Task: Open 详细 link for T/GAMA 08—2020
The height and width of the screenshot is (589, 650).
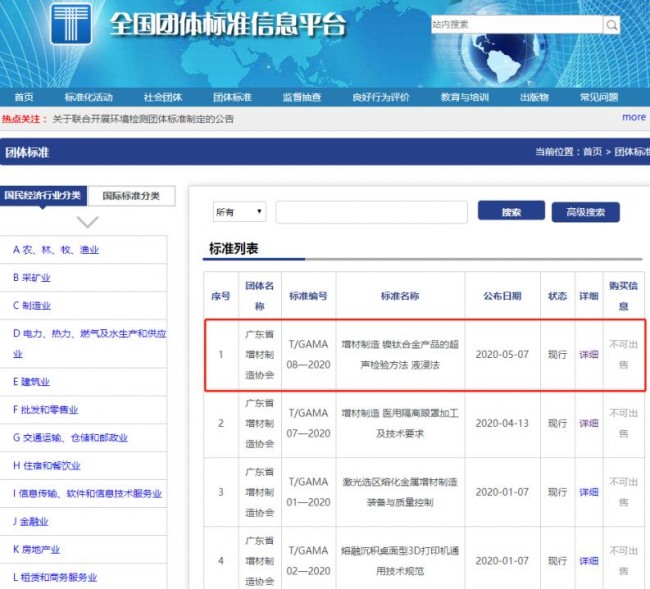Action: click(589, 354)
